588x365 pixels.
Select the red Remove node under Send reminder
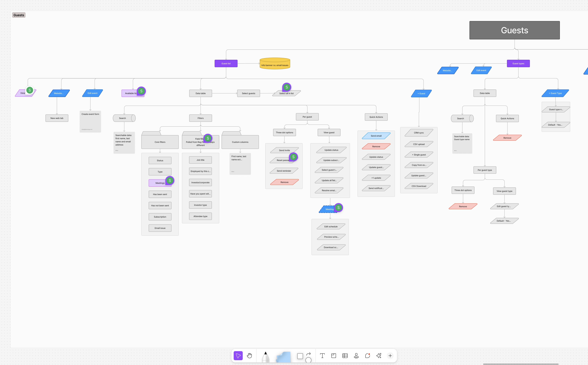284,182
